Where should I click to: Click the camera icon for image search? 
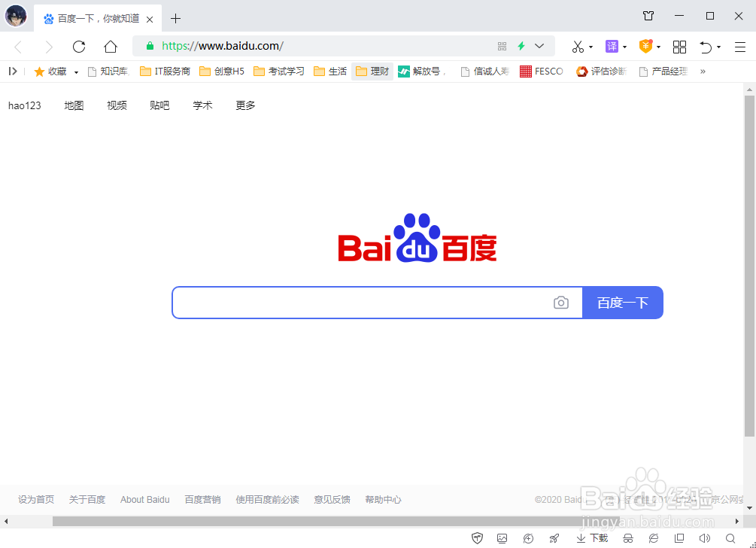[x=561, y=302]
